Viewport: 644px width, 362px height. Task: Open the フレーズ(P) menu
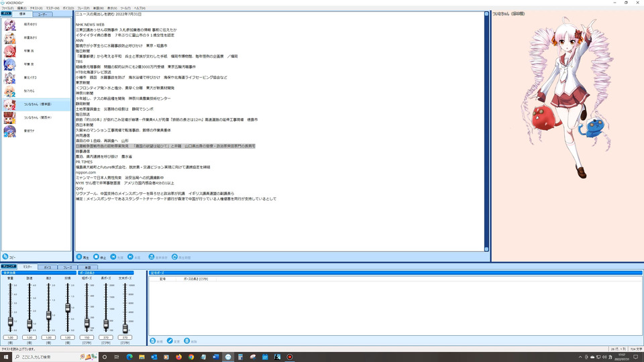click(x=83, y=8)
